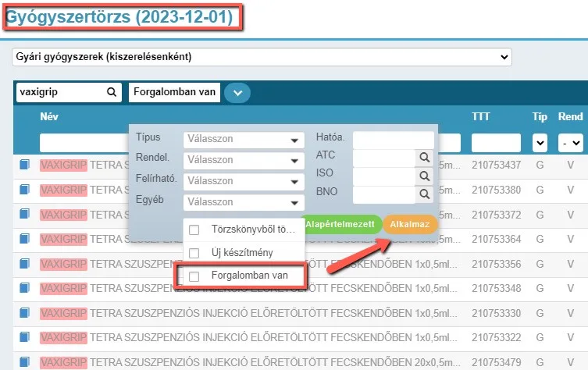
Task: Click the ATC input field
Action: [384, 158]
